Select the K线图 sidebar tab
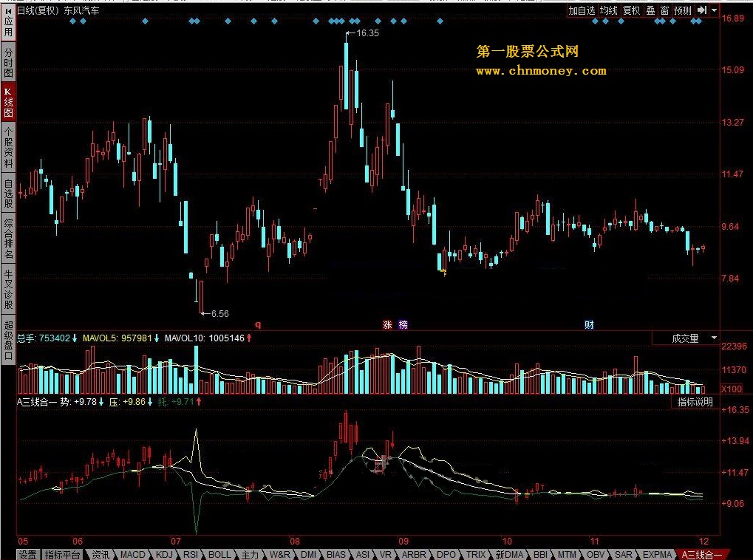 tap(8, 102)
